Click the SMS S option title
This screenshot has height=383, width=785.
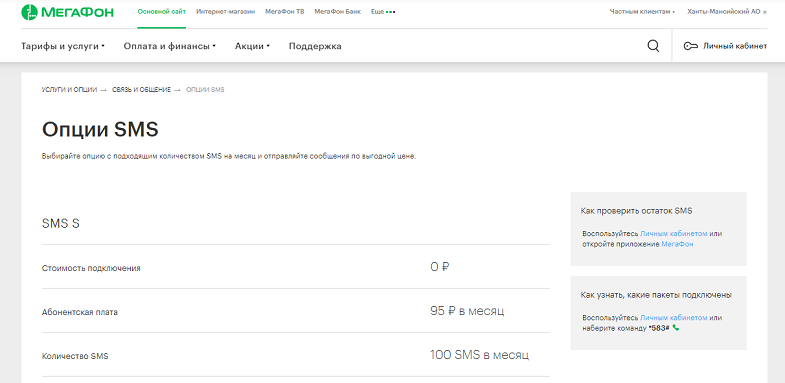[x=61, y=224]
